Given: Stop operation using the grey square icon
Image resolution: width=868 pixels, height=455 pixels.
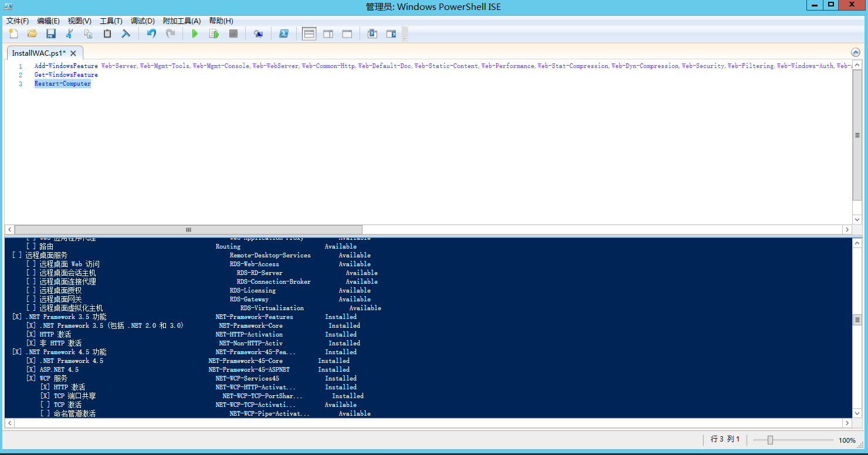Looking at the screenshot, I should (x=233, y=34).
